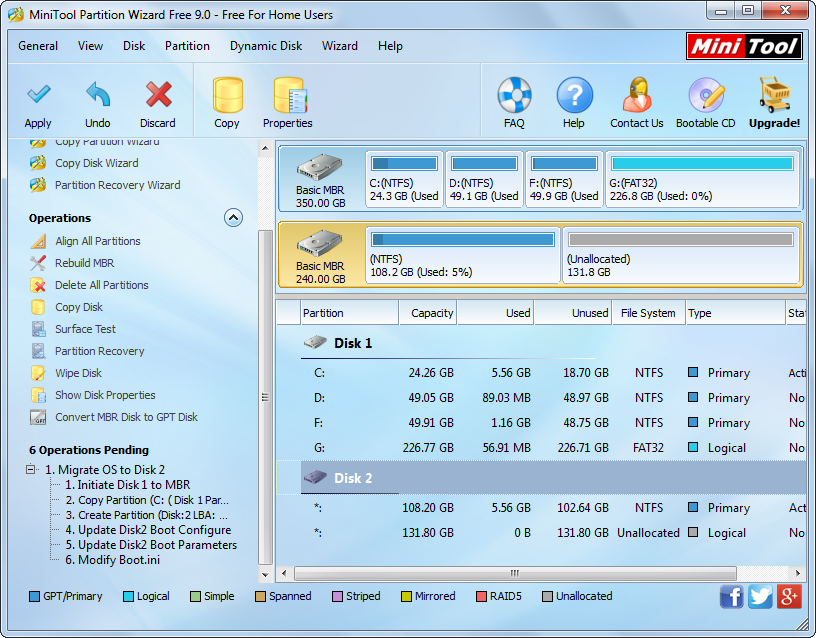Click the Copy disk toolbar icon

(227, 95)
